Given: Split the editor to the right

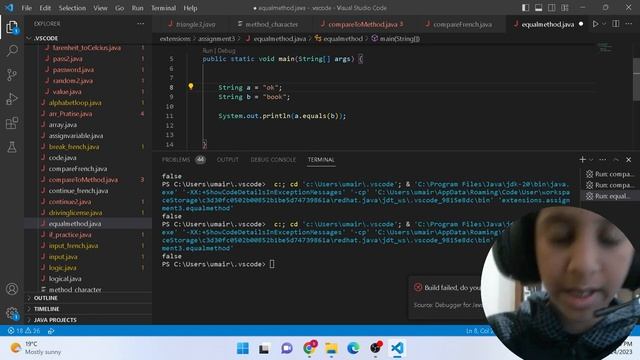Looking at the screenshot, I should pos(616,24).
